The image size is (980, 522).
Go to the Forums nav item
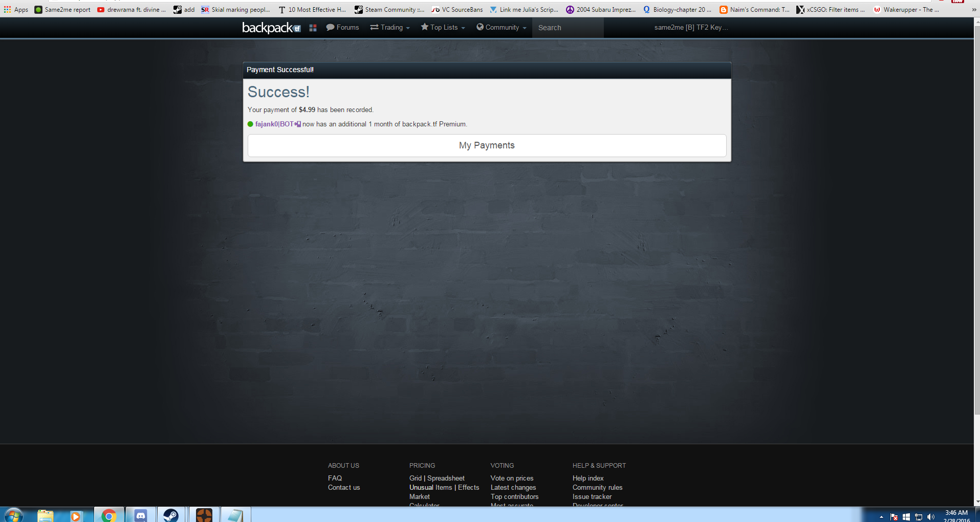point(342,28)
